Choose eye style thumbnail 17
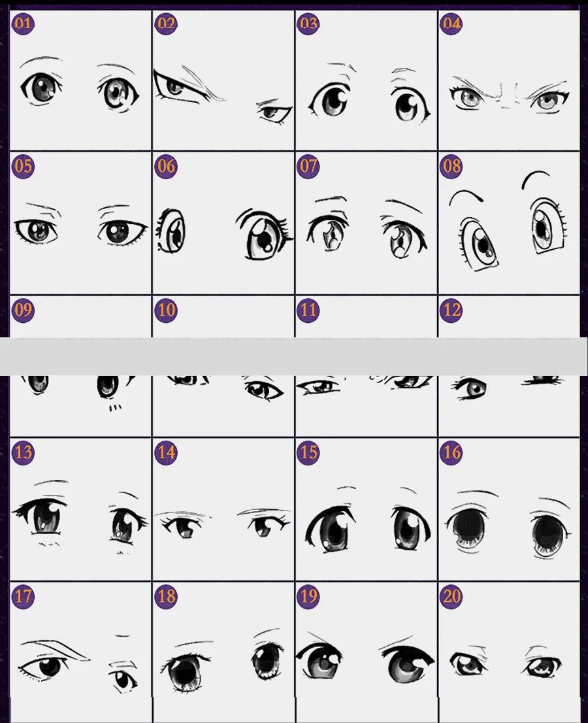The height and width of the screenshot is (723, 588). point(80,652)
